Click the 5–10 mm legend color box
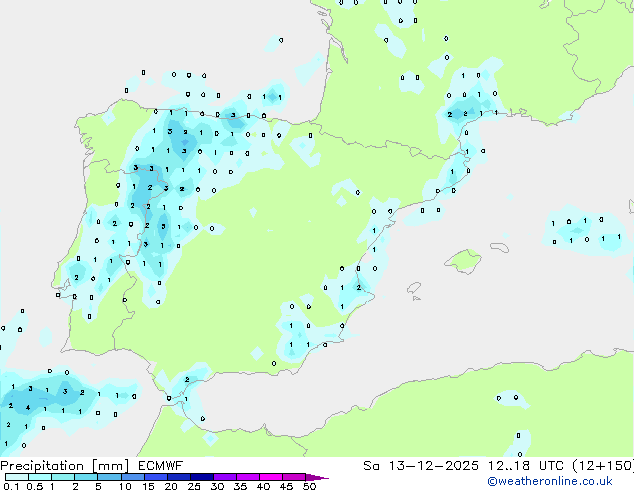This screenshot has width=634, height=490. (x=109, y=477)
